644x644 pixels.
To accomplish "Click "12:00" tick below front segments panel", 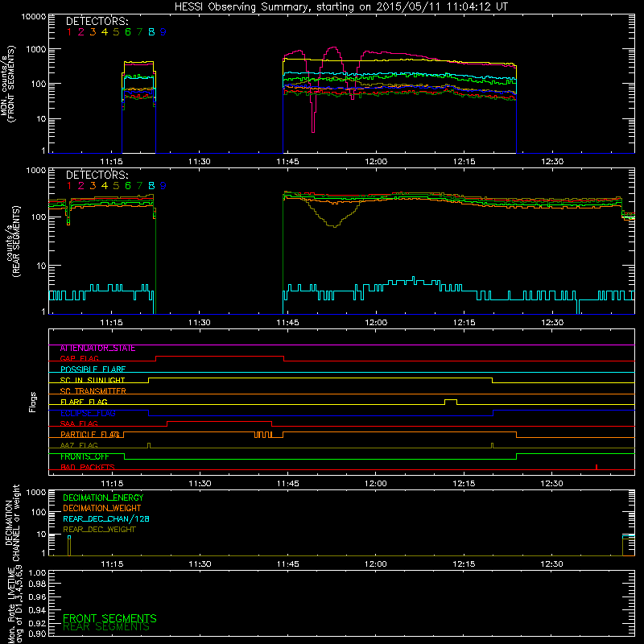I will [376, 162].
